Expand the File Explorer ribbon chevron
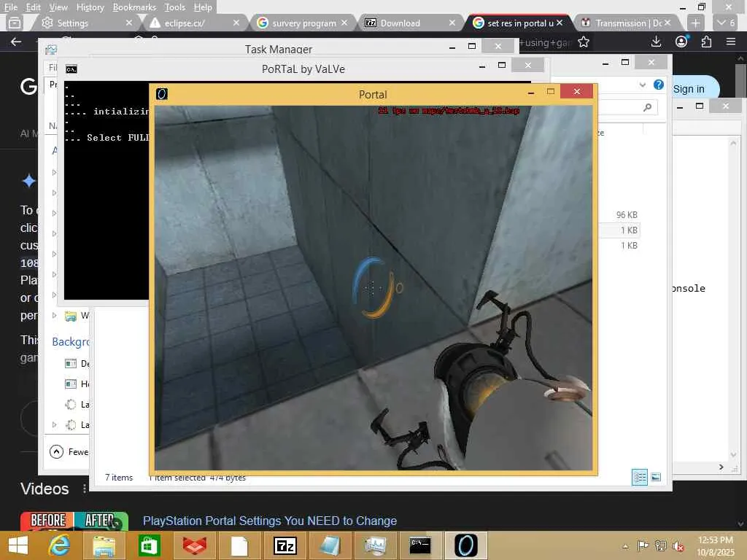This screenshot has height=560, width=747. [642, 85]
